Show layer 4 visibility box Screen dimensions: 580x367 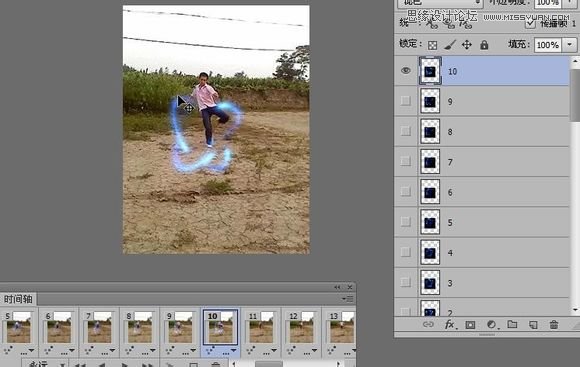(406, 252)
